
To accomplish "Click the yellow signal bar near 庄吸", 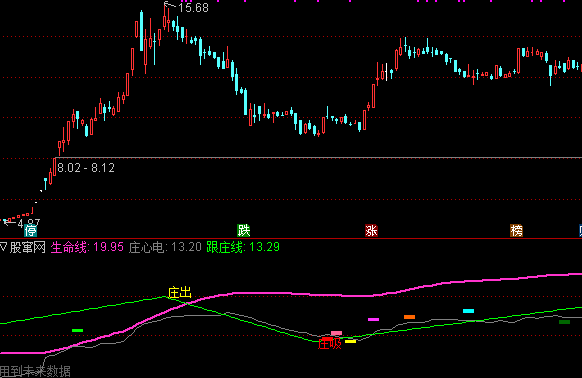I will coord(350,341).
